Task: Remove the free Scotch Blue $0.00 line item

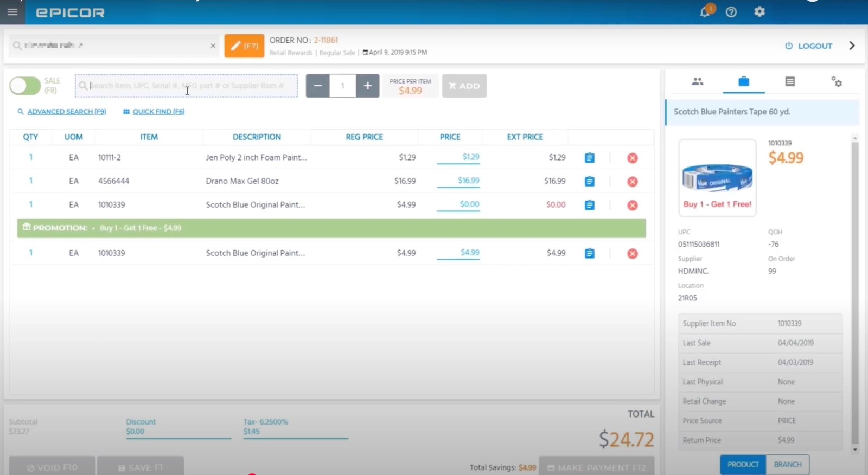Action: (x=633, y=205)
